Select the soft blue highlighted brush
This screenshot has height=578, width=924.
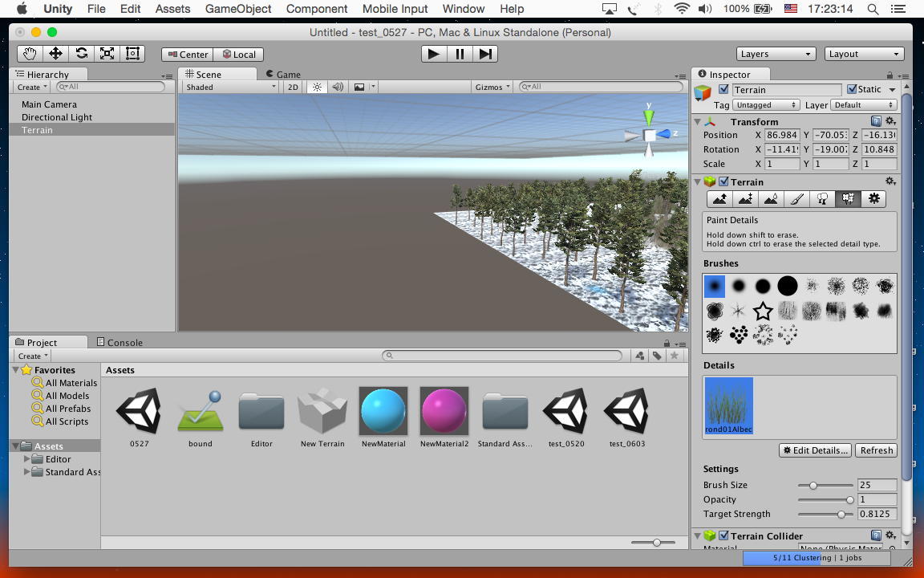(714, 286)
